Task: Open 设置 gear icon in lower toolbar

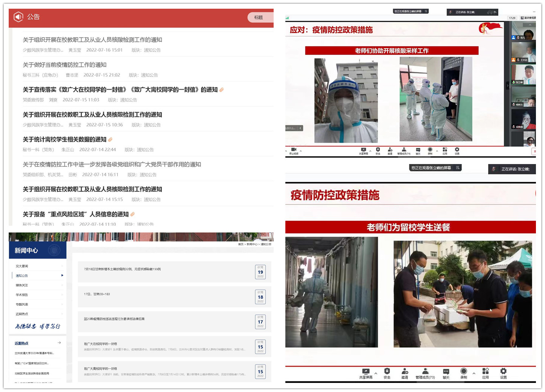Action: coord(503,371)
